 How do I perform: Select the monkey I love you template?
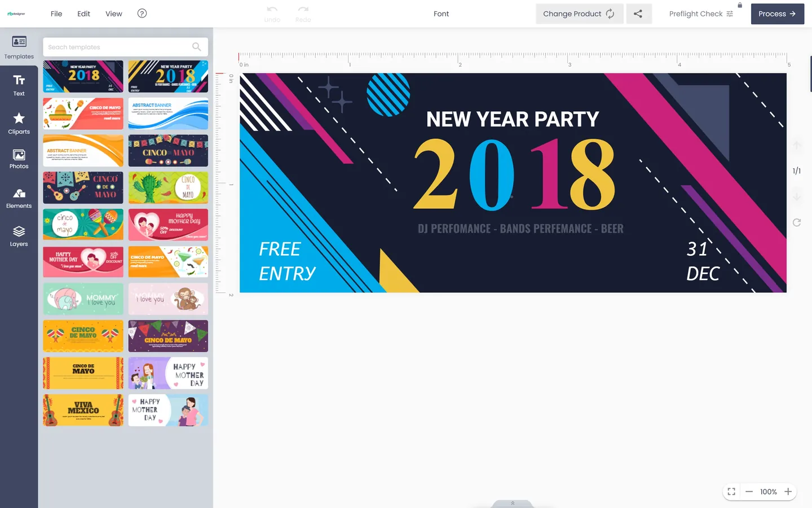(x=168, y=299)
